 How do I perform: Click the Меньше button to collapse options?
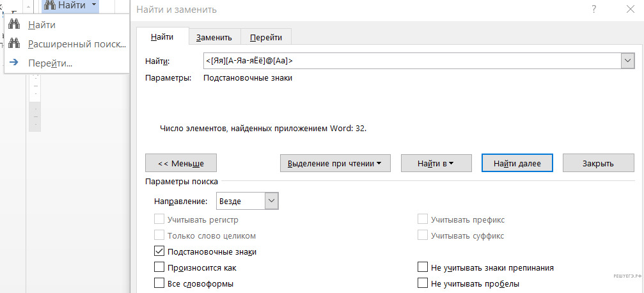(x=181, y=163)
